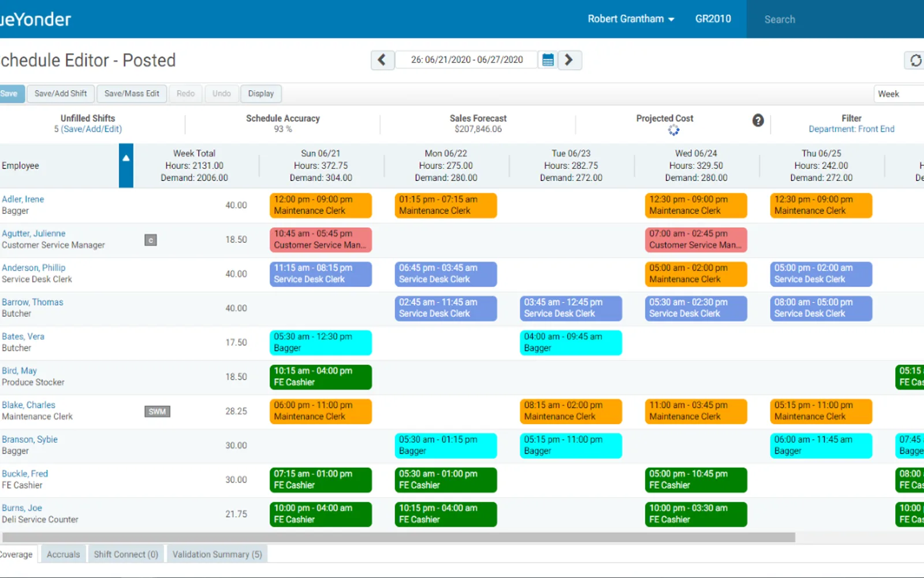The width and height of the screenshot is (924, 578).
Task: Select Bates' Sunday 05:30 am - 12:30 pm Bagger shift
Action: pos(321,342)
